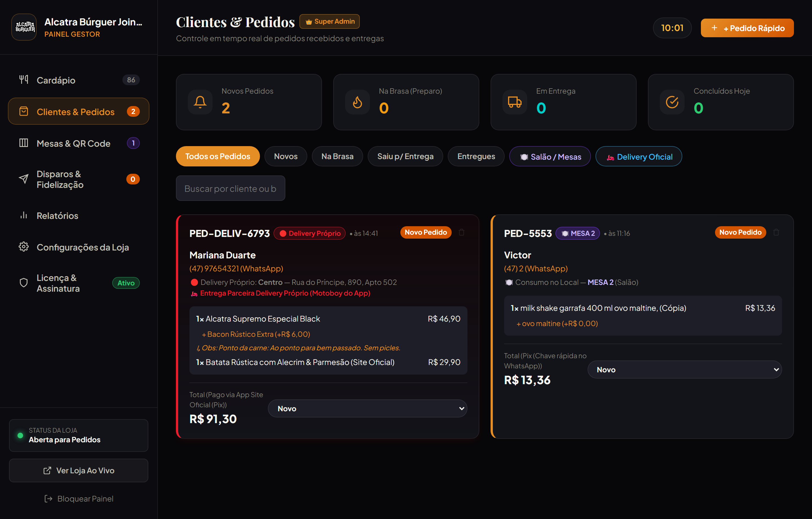Open status dropdown for Victor's order
The width and height of the screenshot is (812, 519).
click(x=685, y=370)
